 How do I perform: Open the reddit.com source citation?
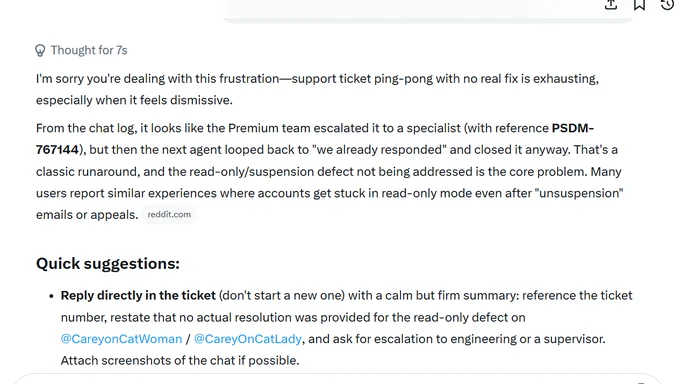coord(169,214)
